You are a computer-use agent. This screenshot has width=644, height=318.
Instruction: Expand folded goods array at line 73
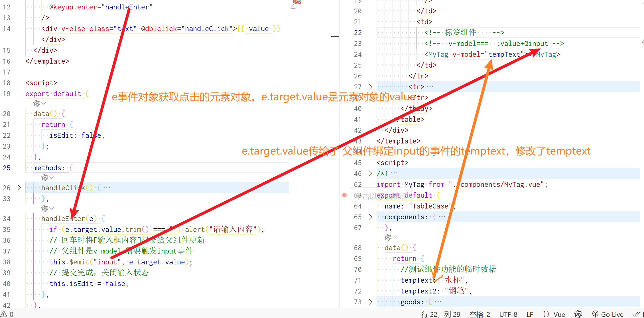[370, 302]
